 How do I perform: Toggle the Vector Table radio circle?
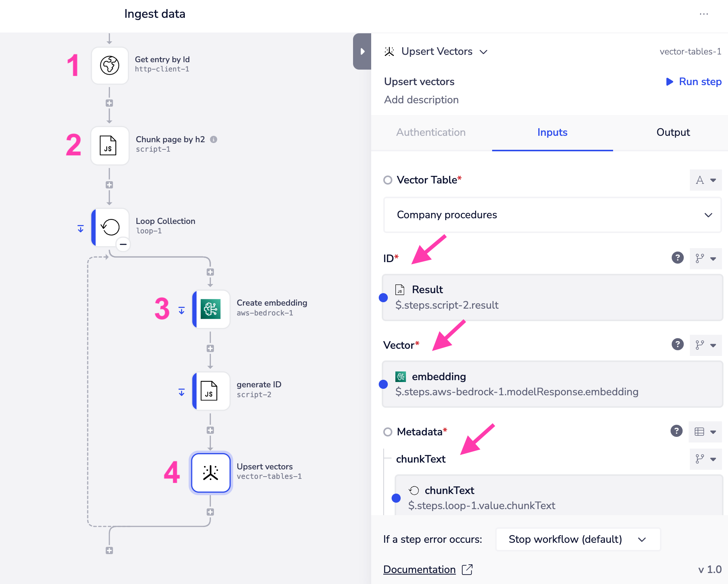coord(388,180)
